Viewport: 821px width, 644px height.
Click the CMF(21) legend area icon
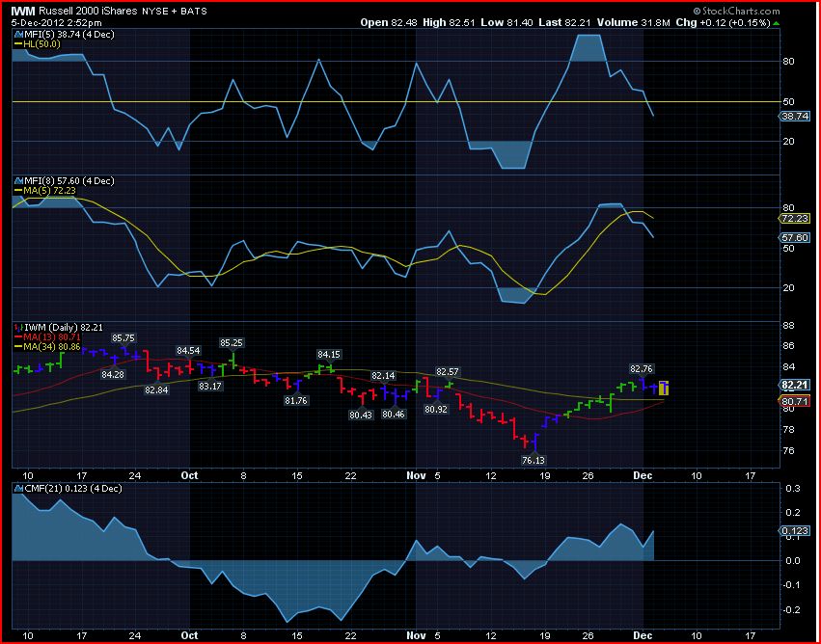[17, 488]
